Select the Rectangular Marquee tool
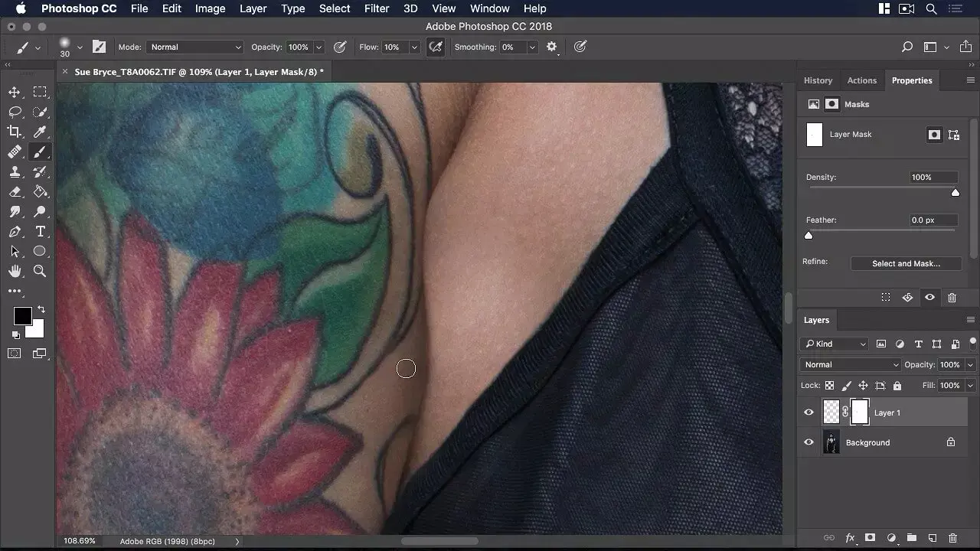The width and height of the screenshot is (980, 551). tap(40, 92)
